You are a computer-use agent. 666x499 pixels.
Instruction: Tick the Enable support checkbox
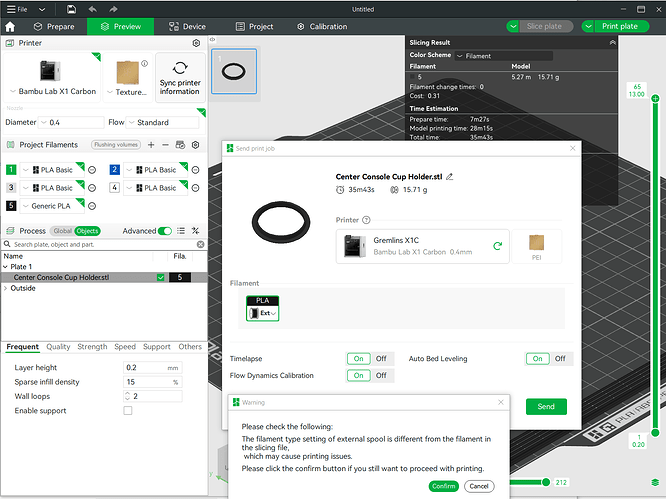click(x=128, y=411)
